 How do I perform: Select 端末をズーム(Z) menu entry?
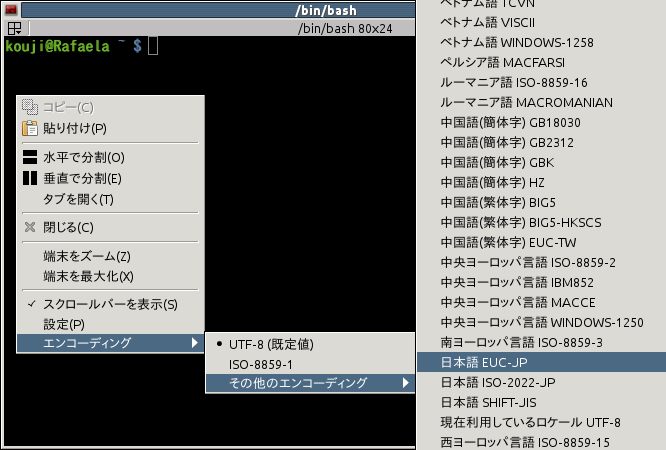tap(110, 256)
